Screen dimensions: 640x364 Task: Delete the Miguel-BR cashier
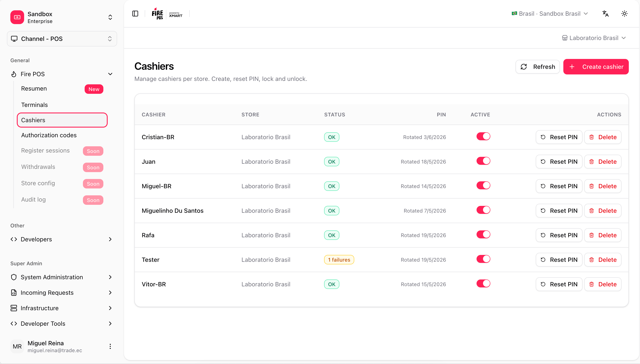(603, 186)
